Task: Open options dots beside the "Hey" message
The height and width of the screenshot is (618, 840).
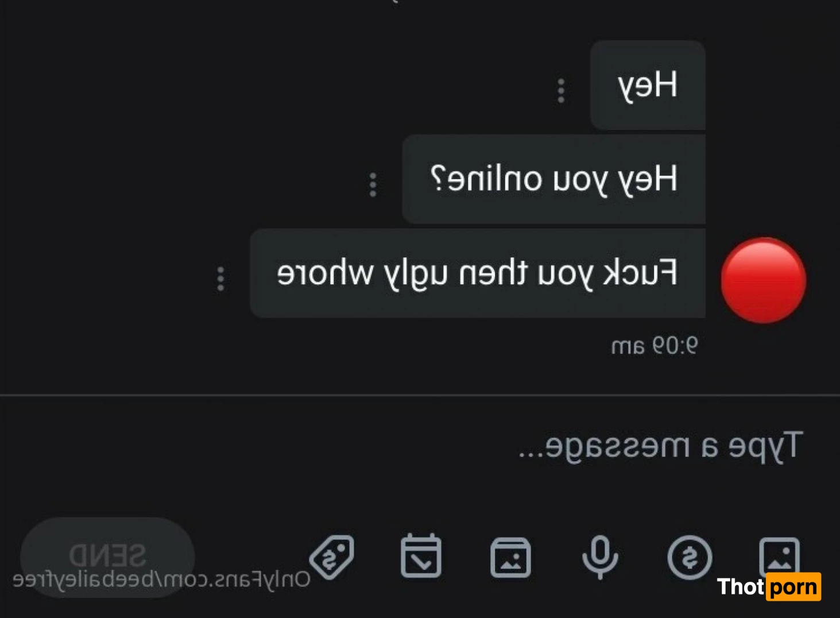Action: coord(561,91)
